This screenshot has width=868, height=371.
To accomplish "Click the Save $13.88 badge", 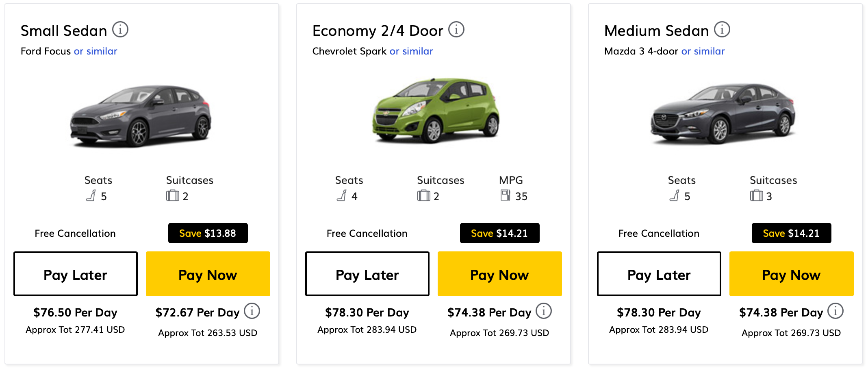I will click(208, 233).
